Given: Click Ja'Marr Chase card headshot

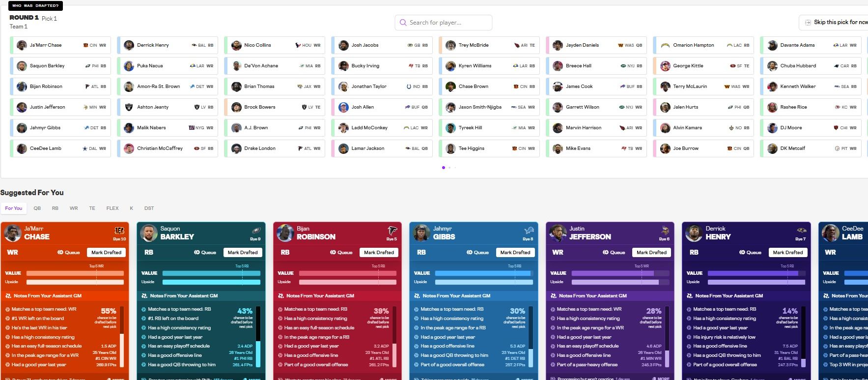Looking at the screenshot, I should pos(12,233).
